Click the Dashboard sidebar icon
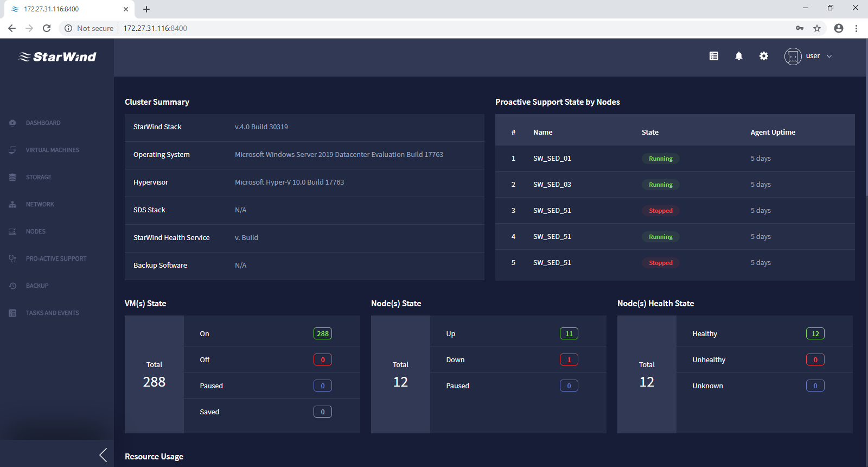The height and width of the screenshot is (467, 868). (12, 123)
